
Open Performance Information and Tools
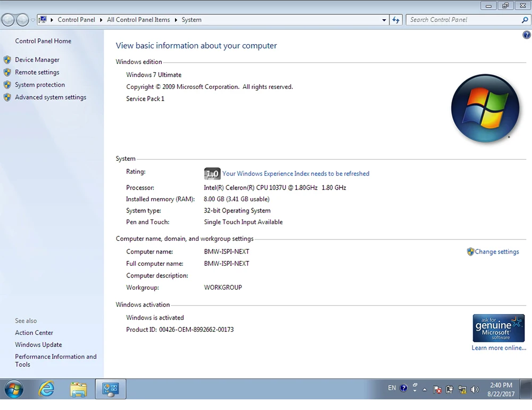tap(56, 360)
